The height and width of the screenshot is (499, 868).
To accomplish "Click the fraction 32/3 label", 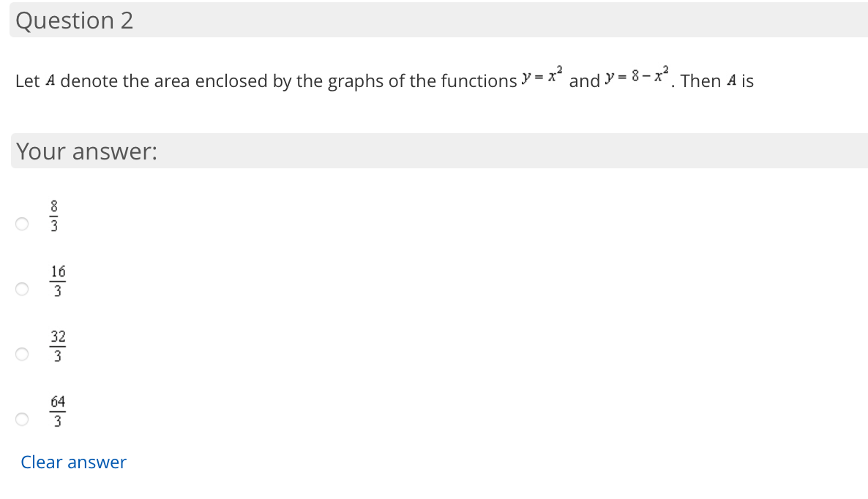I will [x=58, y=346].
